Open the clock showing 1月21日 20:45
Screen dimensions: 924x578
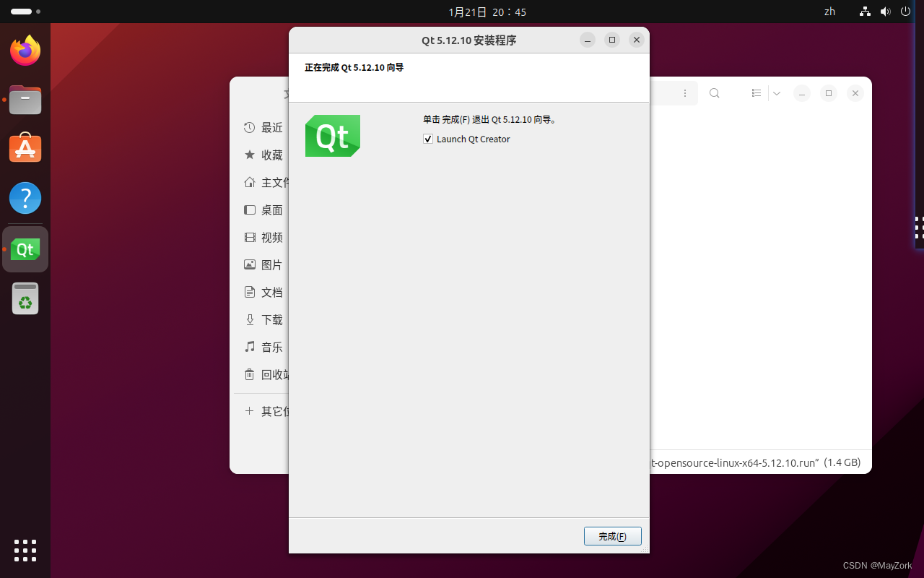487,12
